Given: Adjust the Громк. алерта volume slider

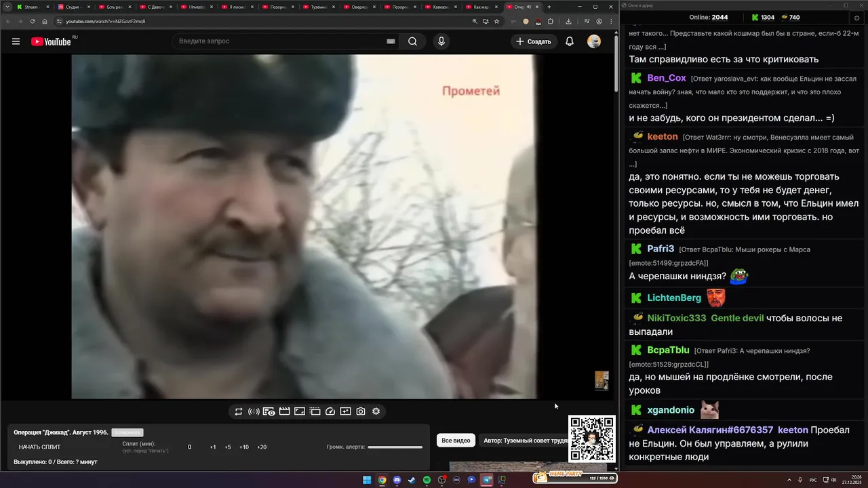Looking at the screenshot, I should tap(395, 447).
